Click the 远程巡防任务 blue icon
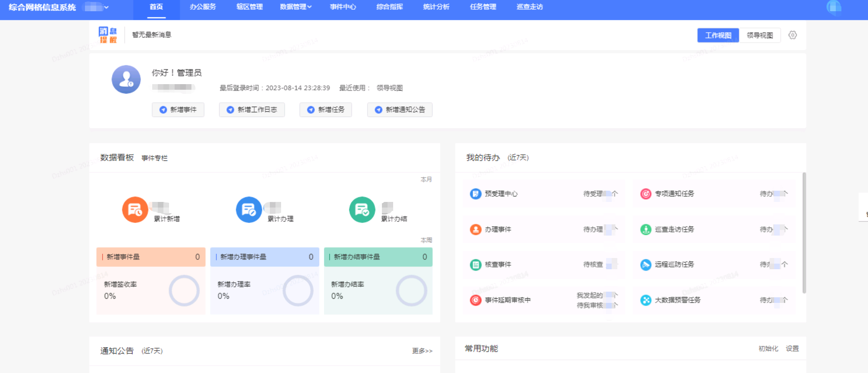Image resolution: width=868 pixels, height=373 pixels. 646,265
